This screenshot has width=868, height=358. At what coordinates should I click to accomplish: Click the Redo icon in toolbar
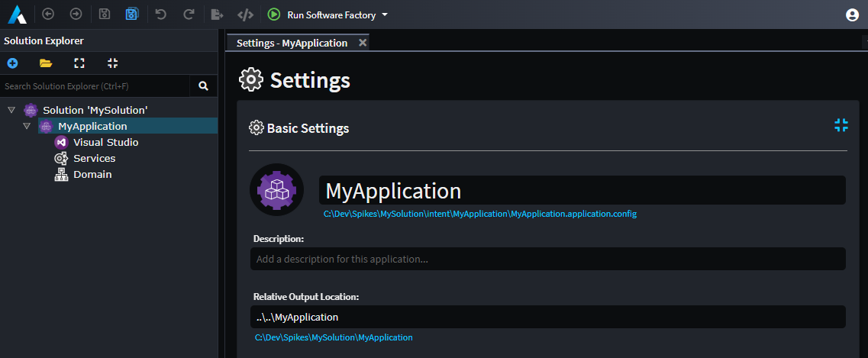pos(189,15)
